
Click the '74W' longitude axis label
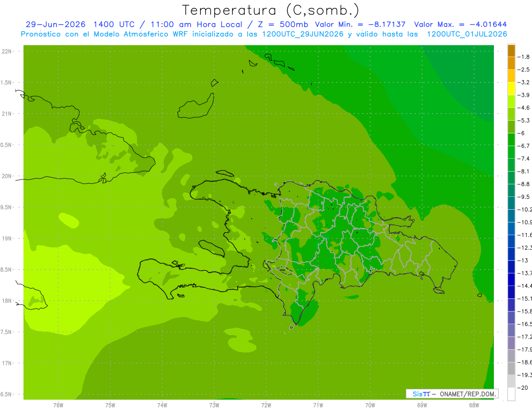click(162, 405)
